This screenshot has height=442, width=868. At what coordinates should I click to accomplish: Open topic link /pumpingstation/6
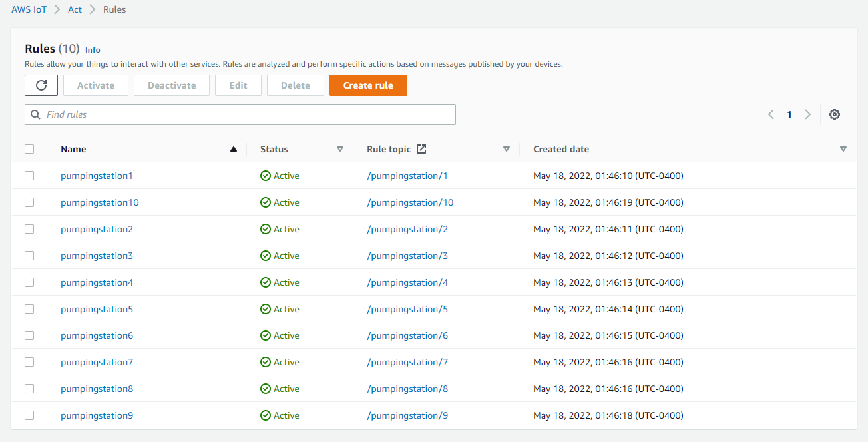[x=407, y=335]
